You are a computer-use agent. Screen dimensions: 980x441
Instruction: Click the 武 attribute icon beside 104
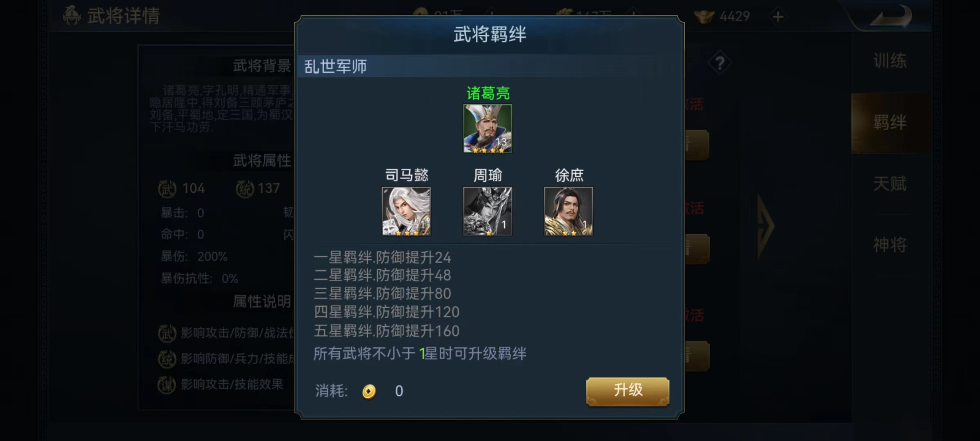(167, 189)
